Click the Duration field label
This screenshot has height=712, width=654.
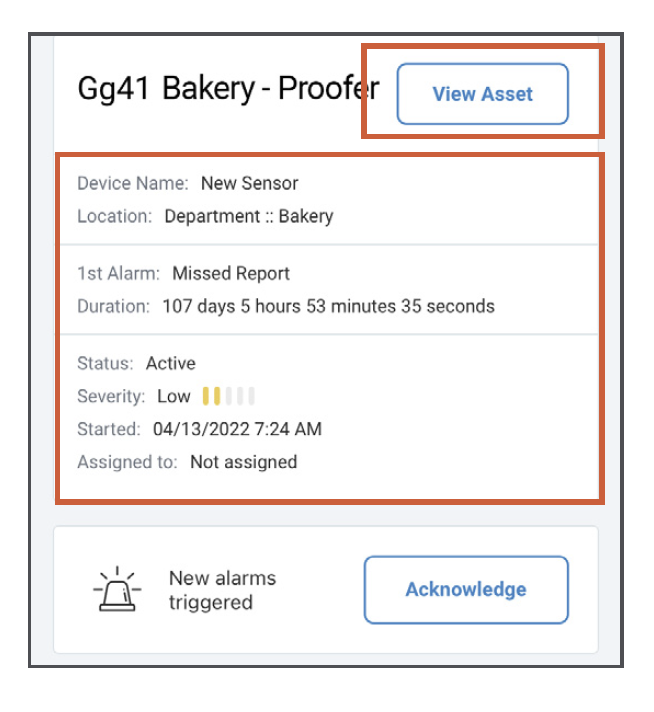pos(114,306)
